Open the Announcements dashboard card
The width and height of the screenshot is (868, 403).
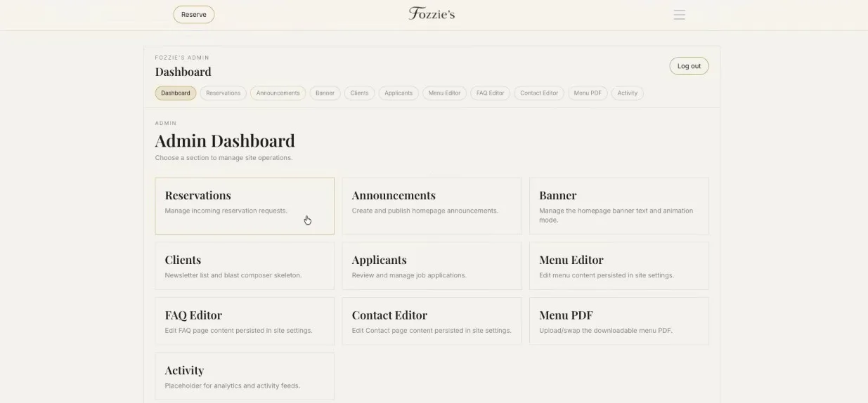point(432,206)
